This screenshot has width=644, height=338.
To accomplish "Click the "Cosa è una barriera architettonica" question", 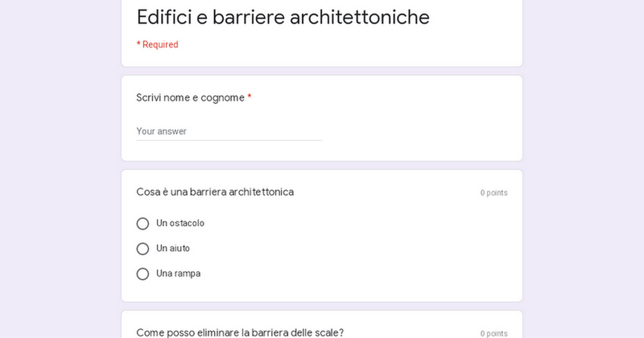I will coord(215,192).
